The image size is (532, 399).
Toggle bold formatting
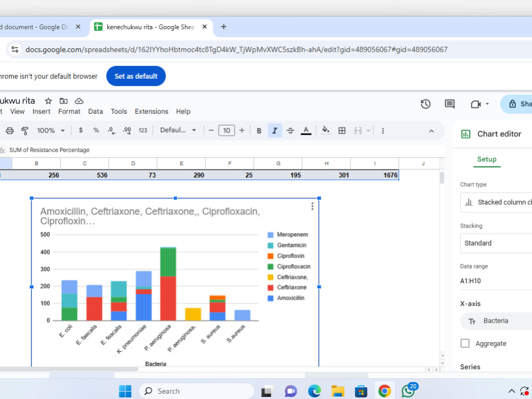259,131
